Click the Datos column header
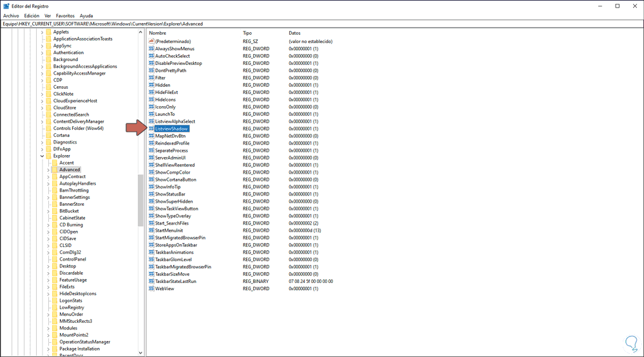The height and width of the screenshot is (357, 644). [x=294, y=33]
